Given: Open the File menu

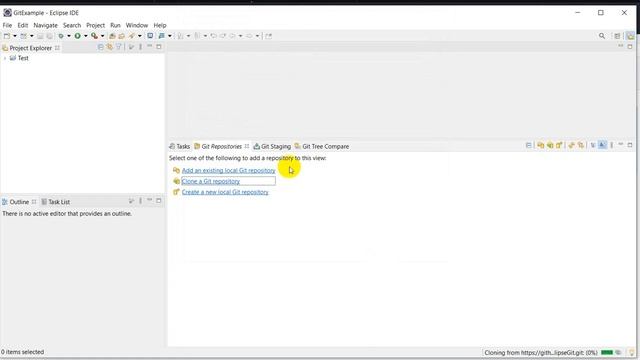Looking at the screenshot, I should pos(7,25).
